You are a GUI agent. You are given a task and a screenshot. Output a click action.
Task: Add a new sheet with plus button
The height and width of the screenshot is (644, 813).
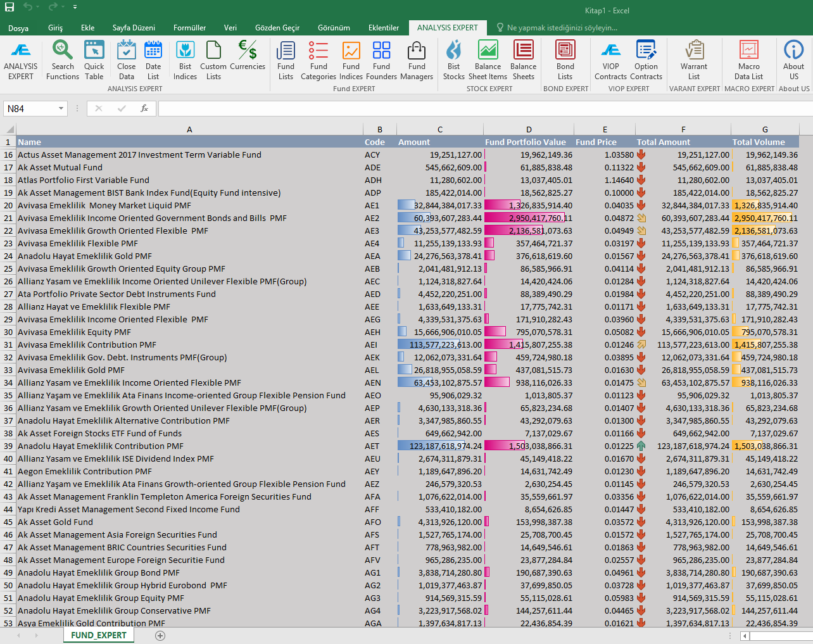tap(160, 636)
